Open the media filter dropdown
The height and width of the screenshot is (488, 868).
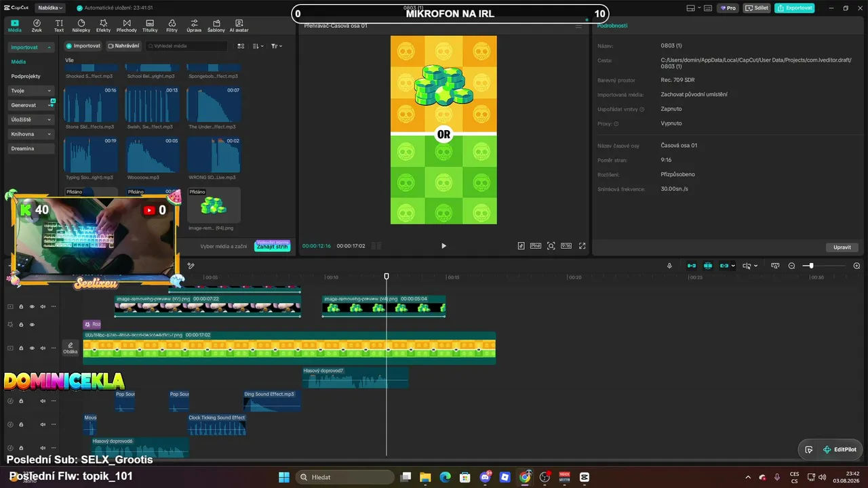click(x=277, y=46)
